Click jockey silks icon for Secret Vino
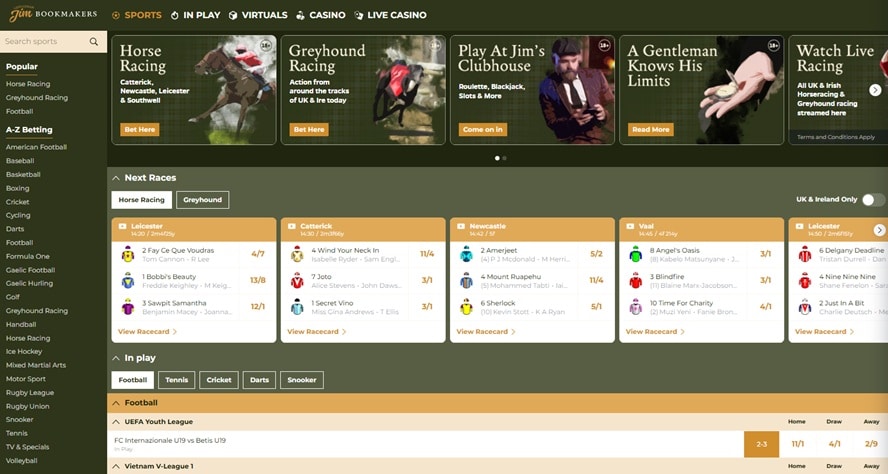Screen dimensions: 888x474 pos(297,307)
